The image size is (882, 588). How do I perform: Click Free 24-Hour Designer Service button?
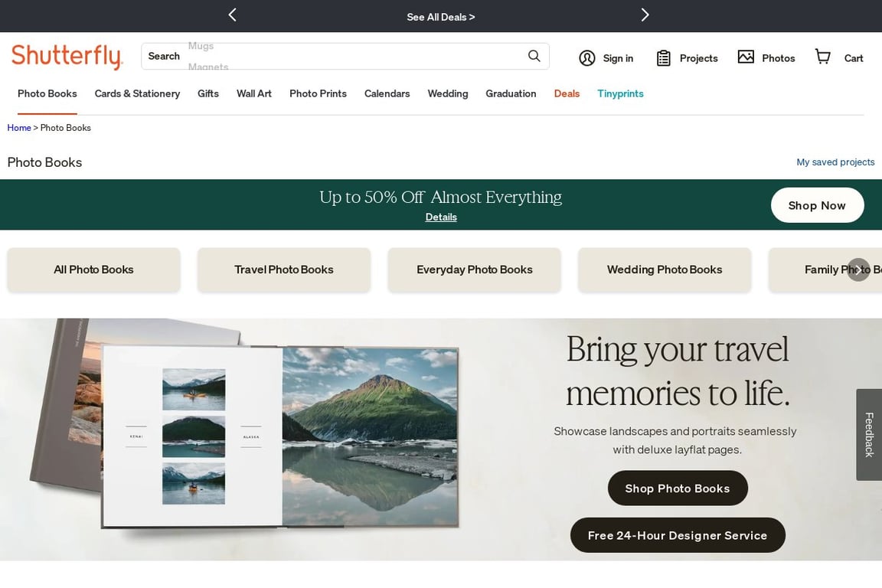[x=678, y=535]
